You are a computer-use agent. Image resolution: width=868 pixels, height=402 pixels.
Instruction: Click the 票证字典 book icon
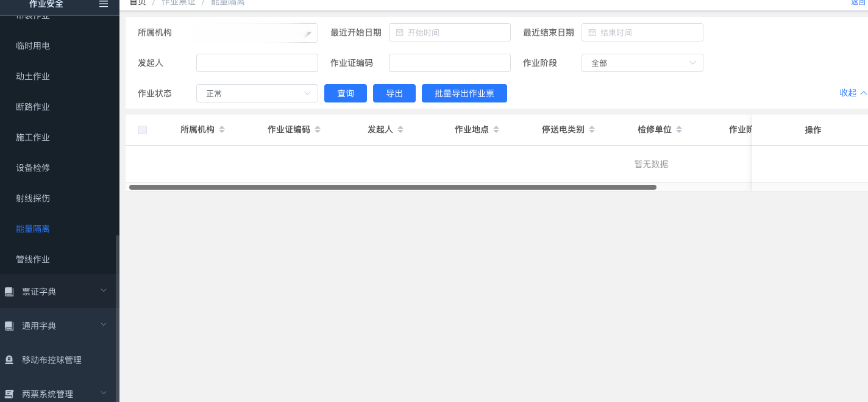(x=9, y=292)
